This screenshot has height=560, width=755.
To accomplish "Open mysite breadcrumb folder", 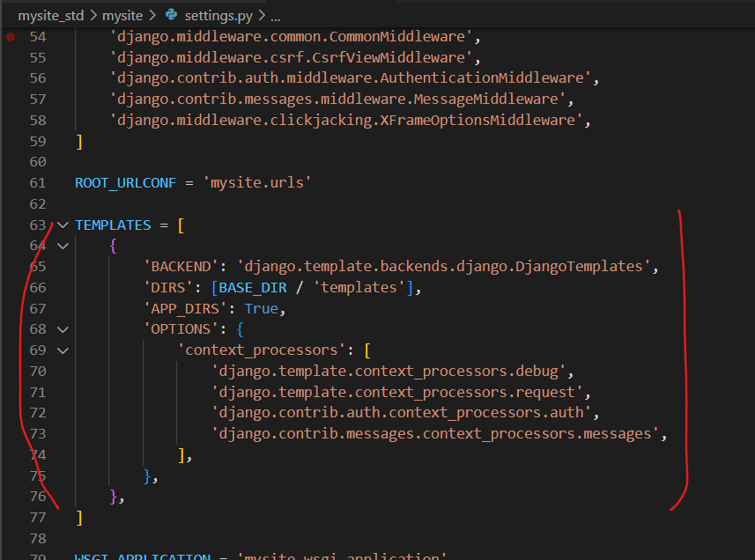I will [122, 16].
